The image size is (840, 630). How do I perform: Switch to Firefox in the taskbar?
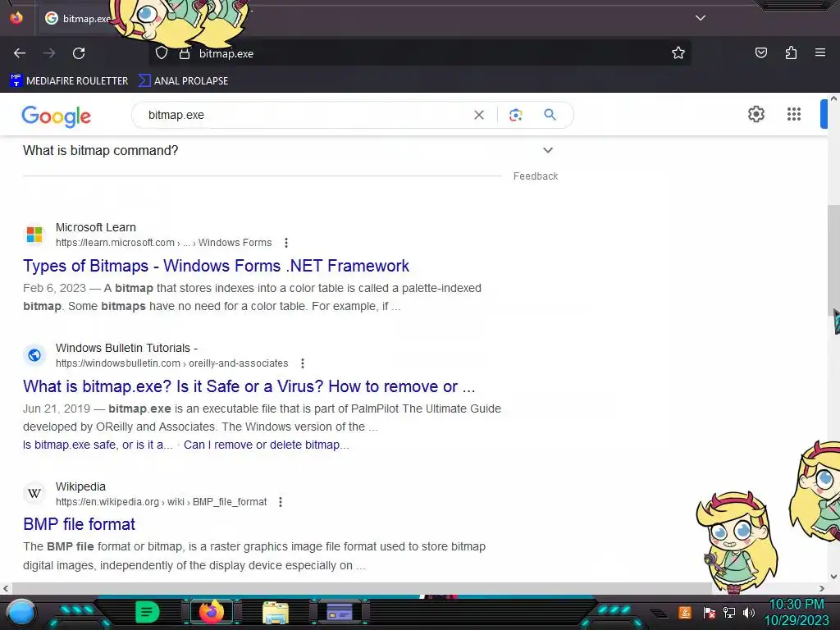click(212, 612)
